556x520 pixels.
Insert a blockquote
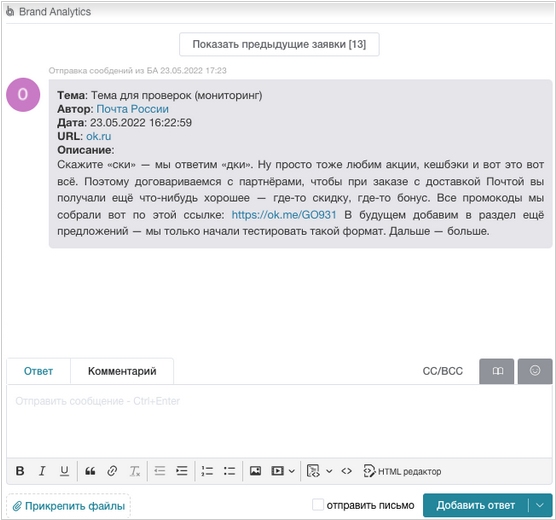coord(90,471)
